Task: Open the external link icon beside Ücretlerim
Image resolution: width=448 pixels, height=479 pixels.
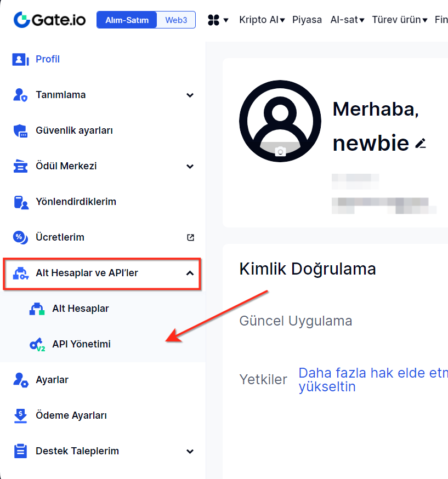Action: tap(190, 237)
